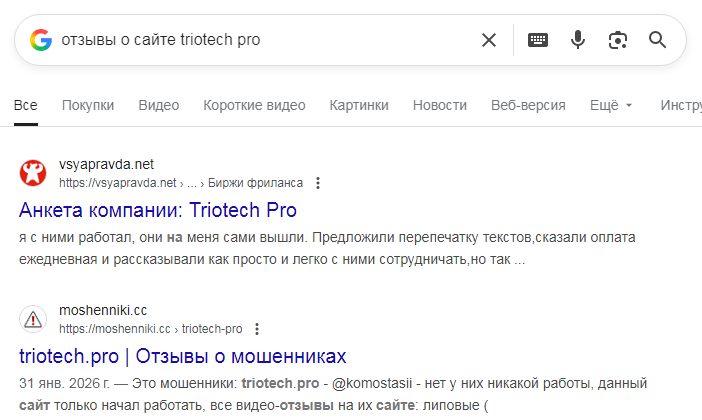Switch to the "Картинки" tab
702x420 pixels.
point(359,105)
